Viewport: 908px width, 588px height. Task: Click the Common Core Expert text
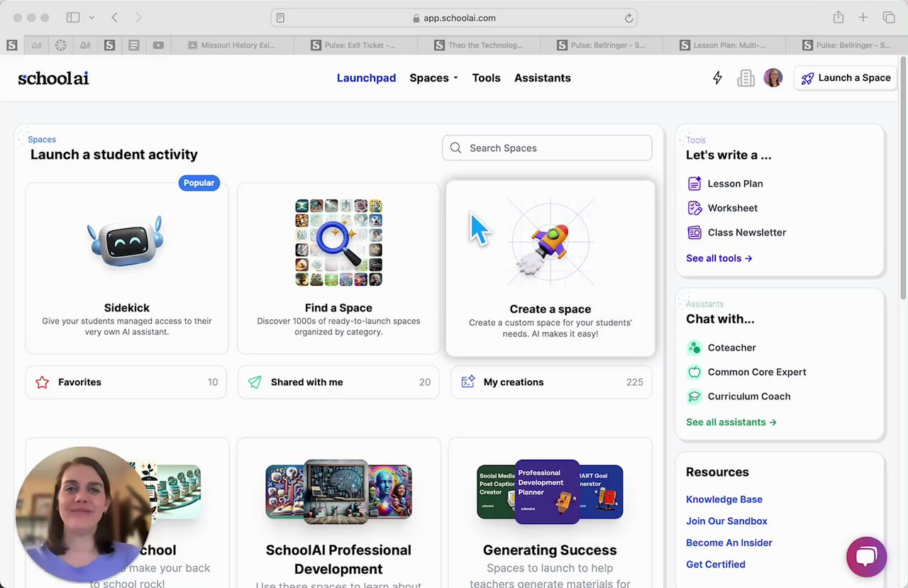tap(757, 372)
